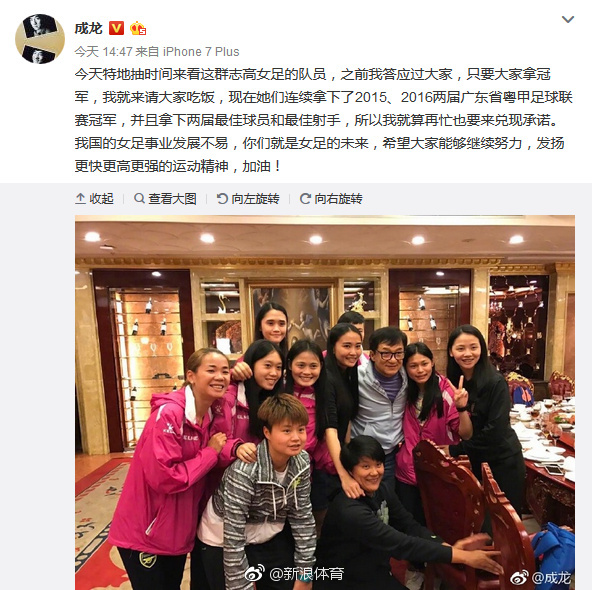Screen dimensions: 592x590
Task: Open the 今天 14:47 timestamp link
Action: [x=103, y=52]
